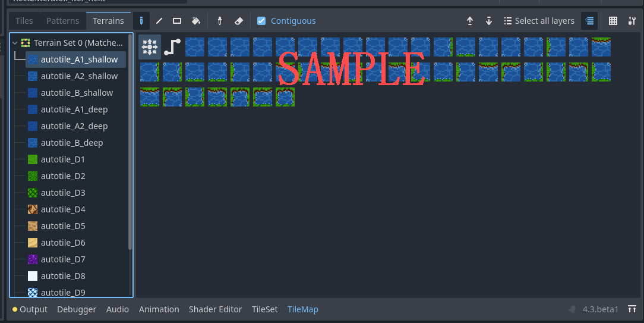
Task: Select autotile_D2 terrain
Action: tap(75, 176)
